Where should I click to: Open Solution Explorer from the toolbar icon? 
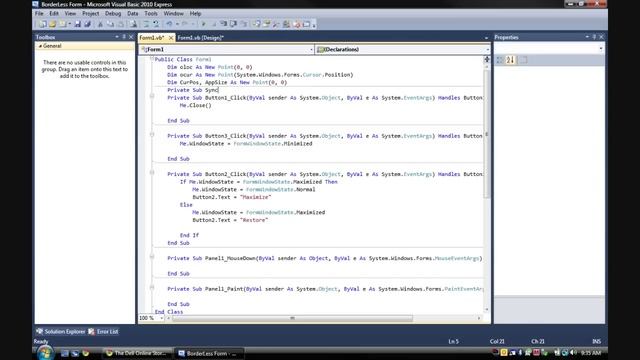click(x=257, y=24)
